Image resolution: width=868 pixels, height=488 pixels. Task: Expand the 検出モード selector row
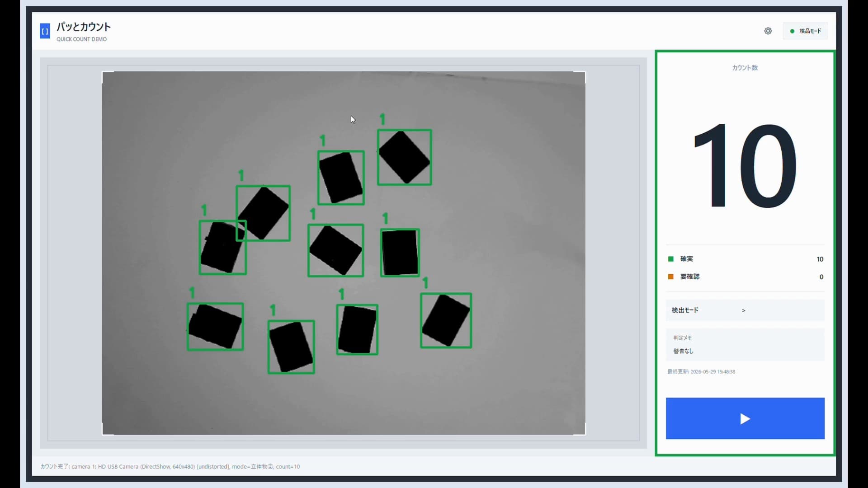click(745, 310)
